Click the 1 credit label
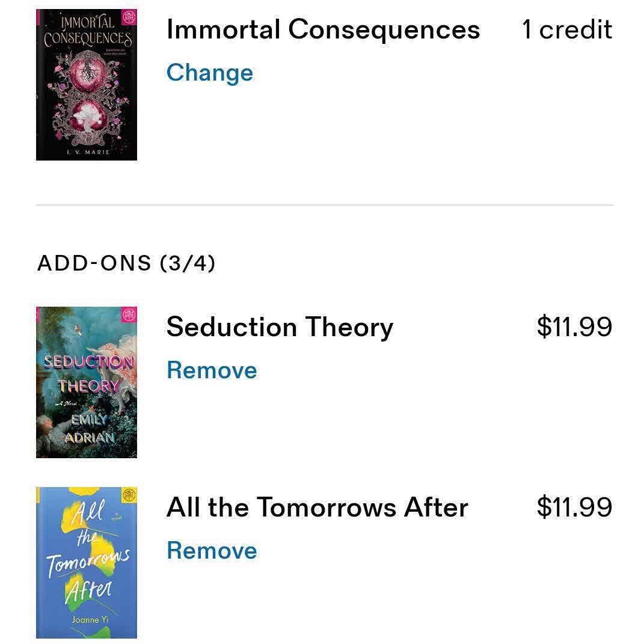 (x=567, y=29)
